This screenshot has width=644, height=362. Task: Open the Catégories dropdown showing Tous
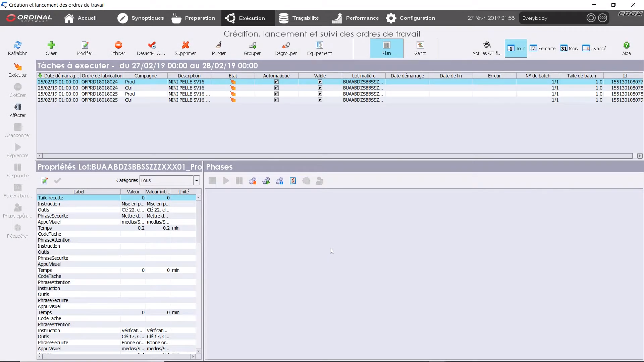pos(196,180)
